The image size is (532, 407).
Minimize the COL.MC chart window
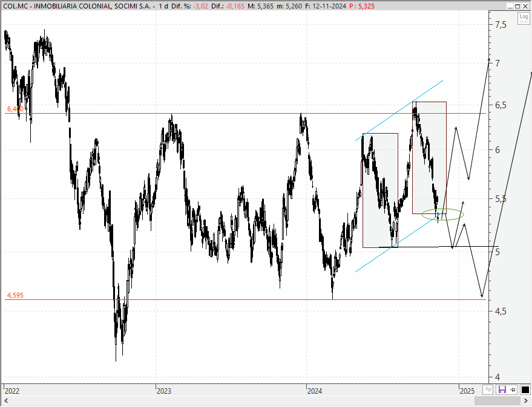click(510, 6)
